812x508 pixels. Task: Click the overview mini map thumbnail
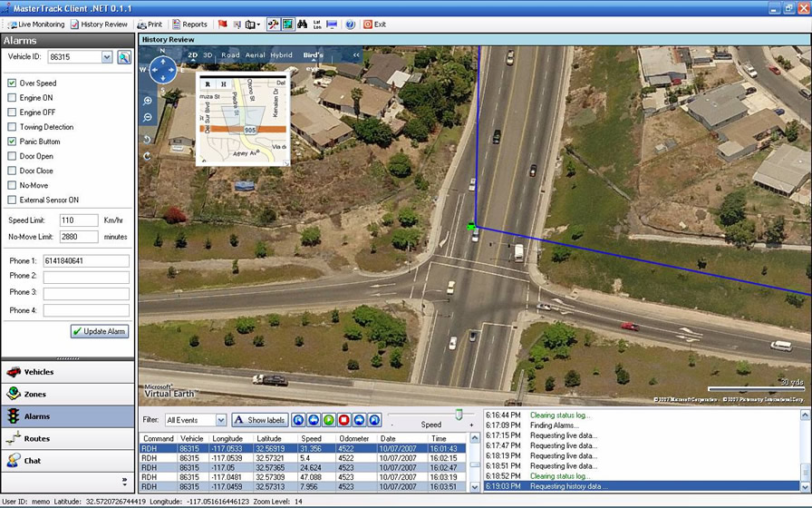[243, 121]
